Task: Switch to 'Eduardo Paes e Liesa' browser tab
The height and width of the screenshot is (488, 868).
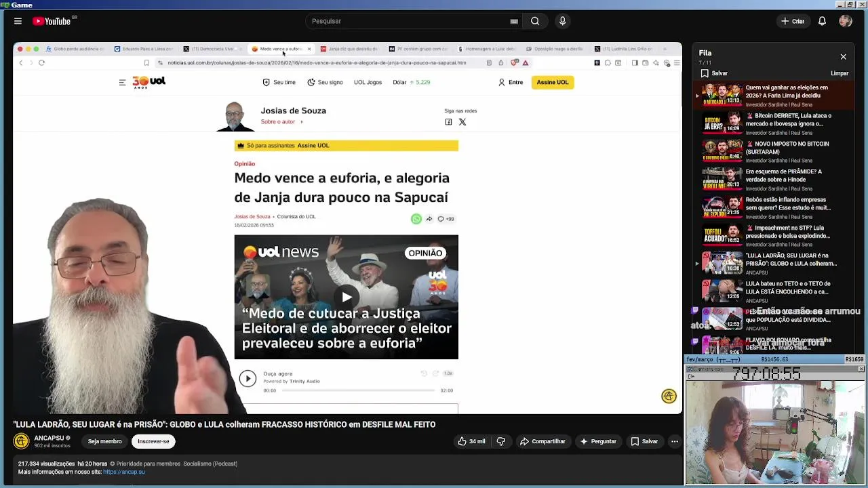Action: [x=144, y=49]
